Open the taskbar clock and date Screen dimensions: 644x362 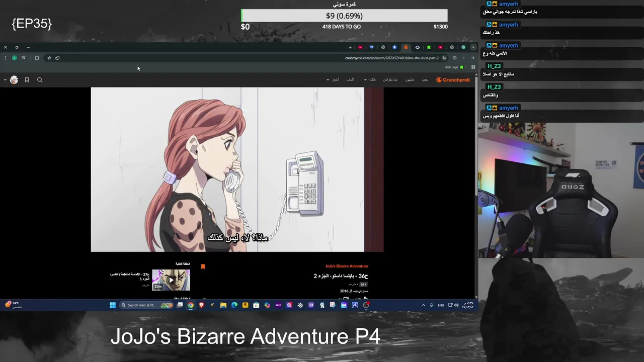pyautogui.click(x=468, y=305)
